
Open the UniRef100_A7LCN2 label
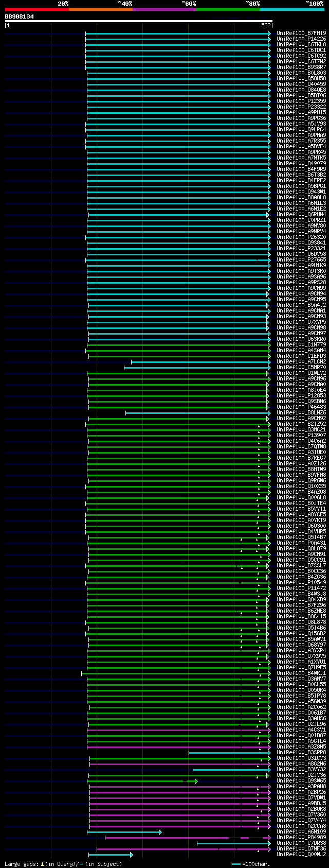301,361
